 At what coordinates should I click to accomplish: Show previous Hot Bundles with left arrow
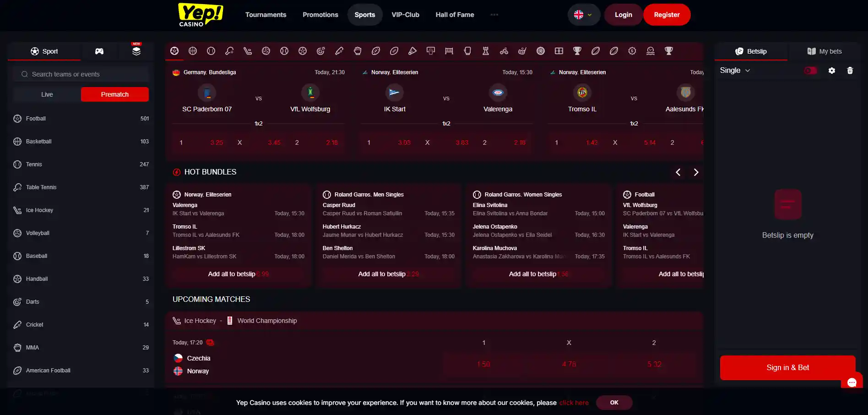[678, 172]
